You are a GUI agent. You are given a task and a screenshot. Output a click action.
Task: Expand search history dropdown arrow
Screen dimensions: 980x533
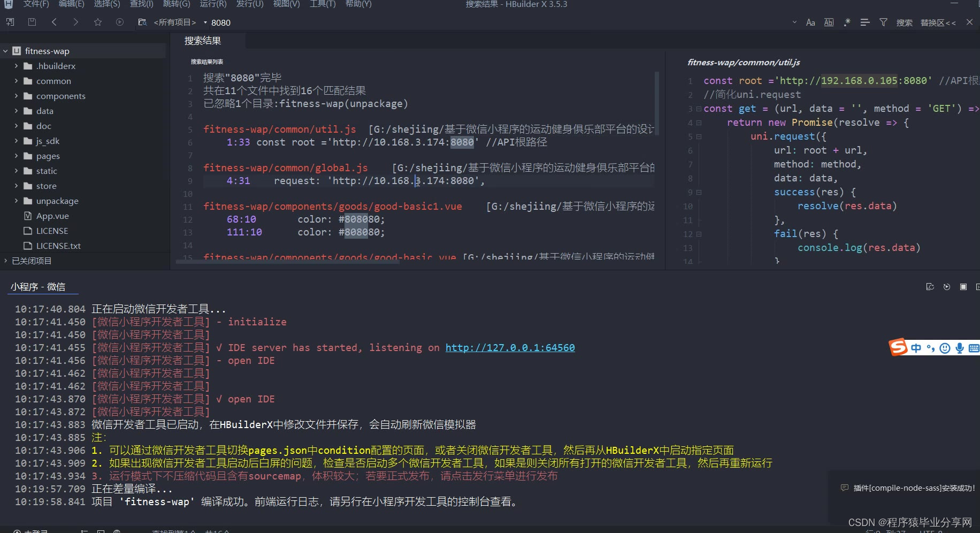pyautogui.click(x=794, y=22)
